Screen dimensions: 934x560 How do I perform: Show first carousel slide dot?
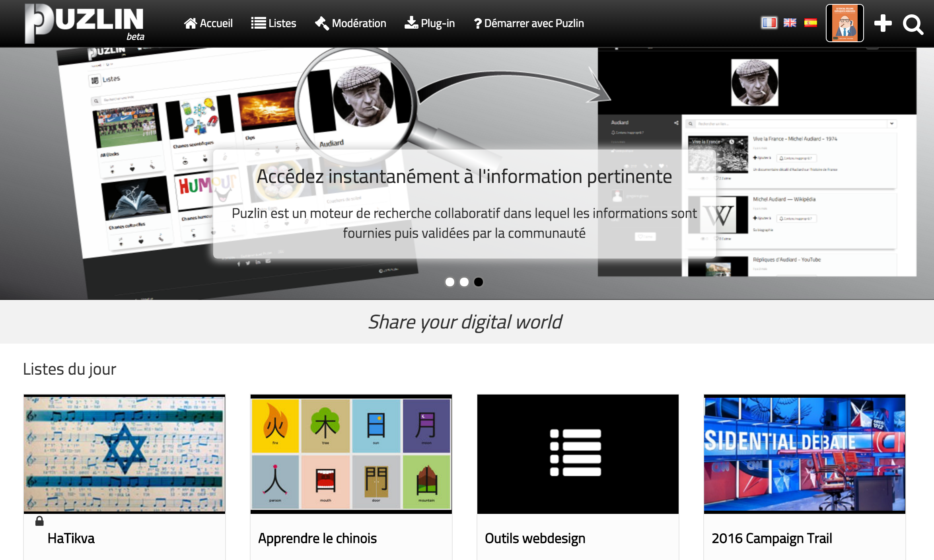click(450, 282)
